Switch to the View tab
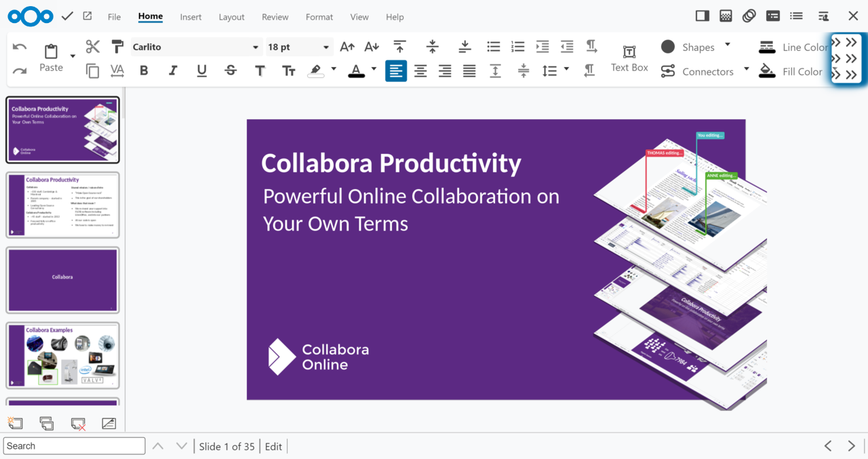Image resolution: width=868 pixels, height=459 pixels. coord(359,17)
